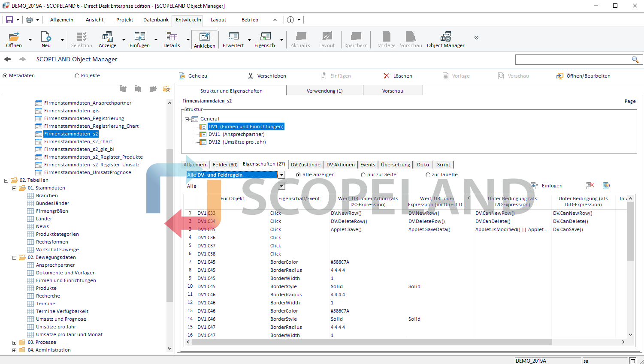Click the Löschen action

(x=398, y=76)
